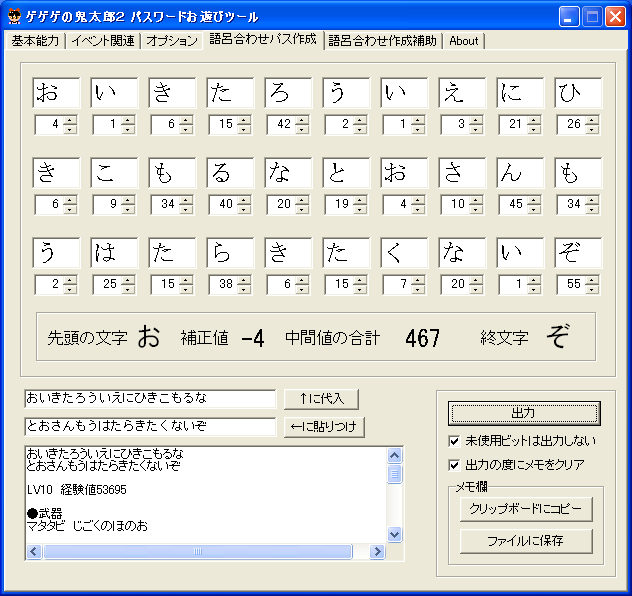The height and width of the screenshot is (596, 632).
Task: Click クリップボードにコピー button
Action: point(526,509)
